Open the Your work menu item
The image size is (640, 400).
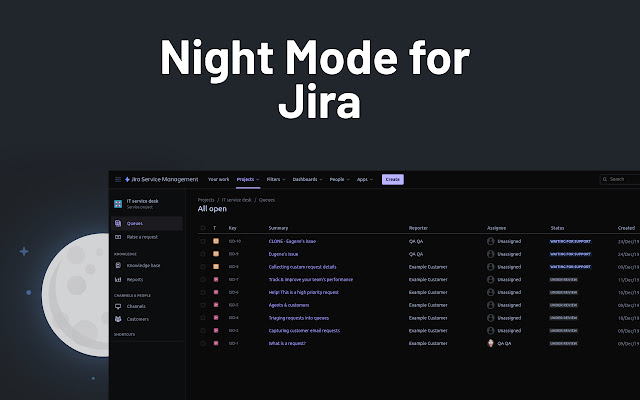point(218,179)
